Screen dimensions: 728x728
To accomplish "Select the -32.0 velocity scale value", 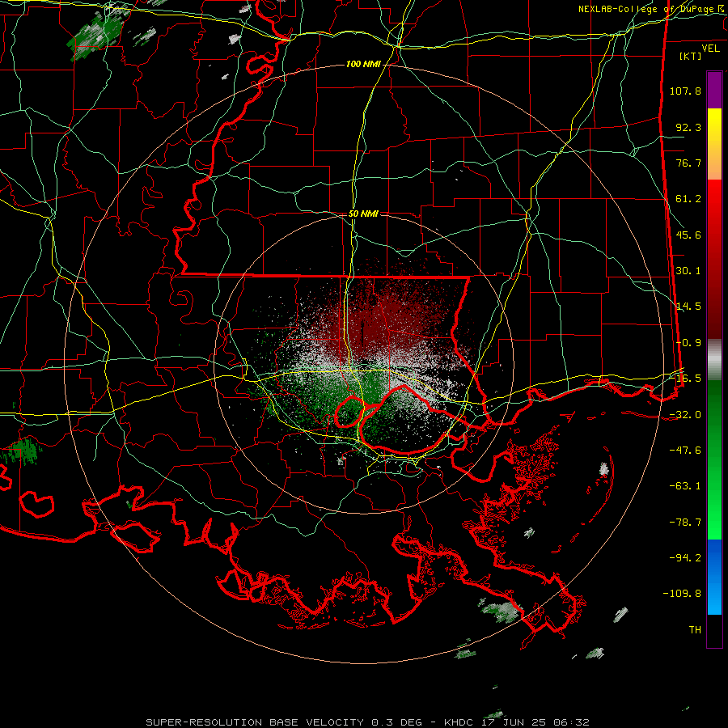I will (685, 415).
